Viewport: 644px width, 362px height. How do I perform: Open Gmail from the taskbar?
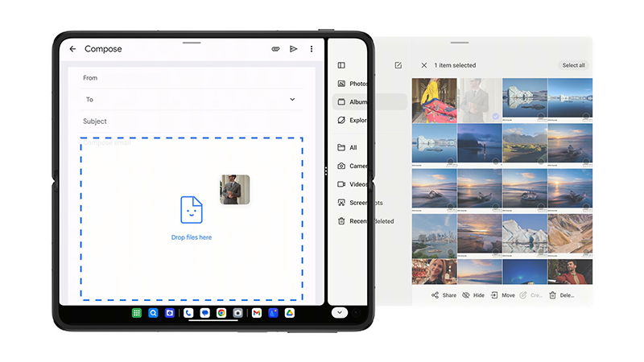257,313
